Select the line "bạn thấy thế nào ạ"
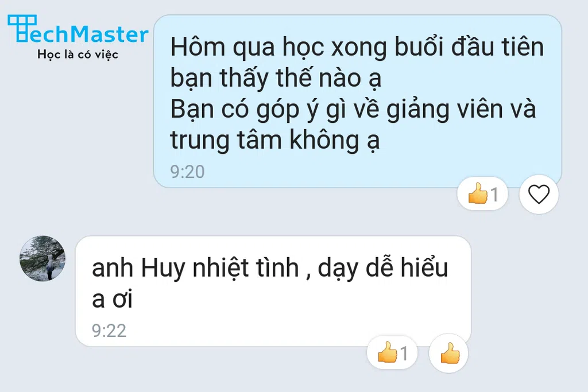Viewport: 588px width, 392px height. 276,78
